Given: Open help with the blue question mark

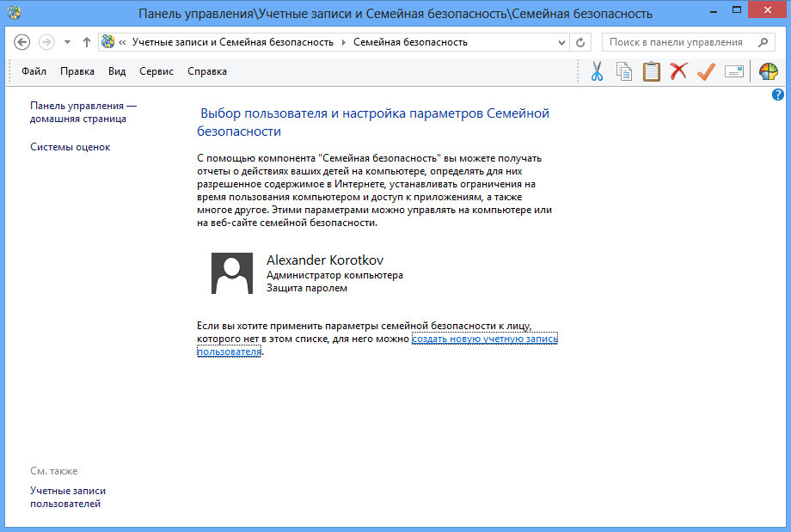Looking at the screenshot, I should (x=778, y=95).
